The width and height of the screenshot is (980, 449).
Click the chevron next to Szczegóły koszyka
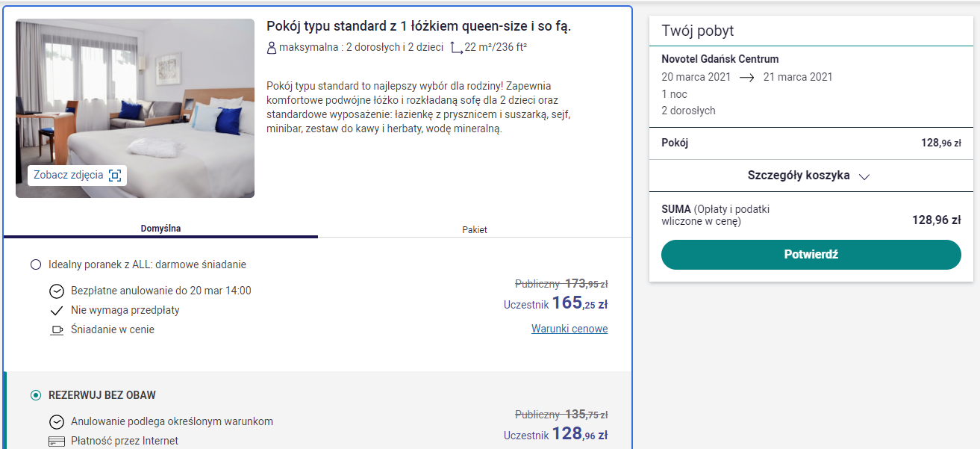coord(864,177)
